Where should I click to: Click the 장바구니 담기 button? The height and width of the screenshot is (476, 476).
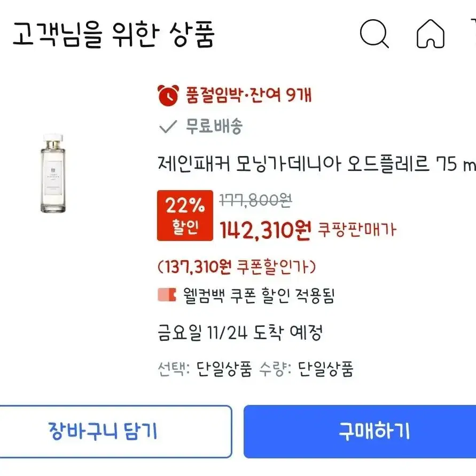(115, 431)
